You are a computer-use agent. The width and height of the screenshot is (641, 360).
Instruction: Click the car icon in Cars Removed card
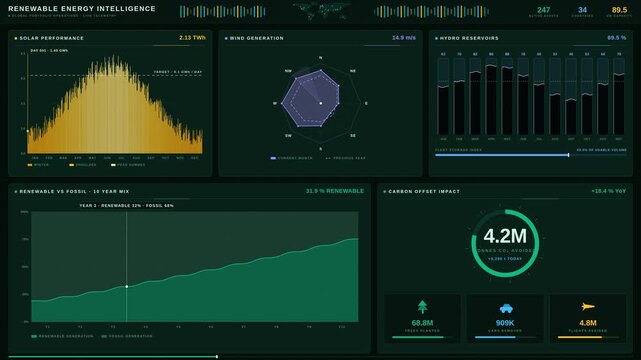coord(506,308)
